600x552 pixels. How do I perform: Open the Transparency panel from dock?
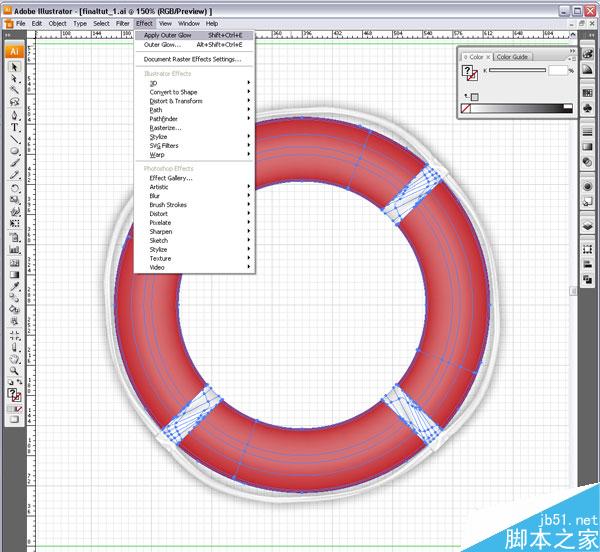[x=587, y=162]
